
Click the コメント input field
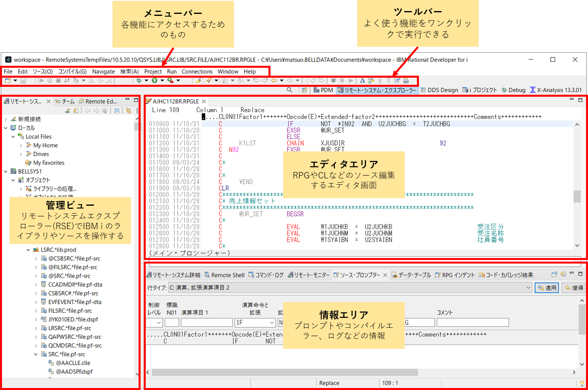pyautogui.click(x=472, y=323)
